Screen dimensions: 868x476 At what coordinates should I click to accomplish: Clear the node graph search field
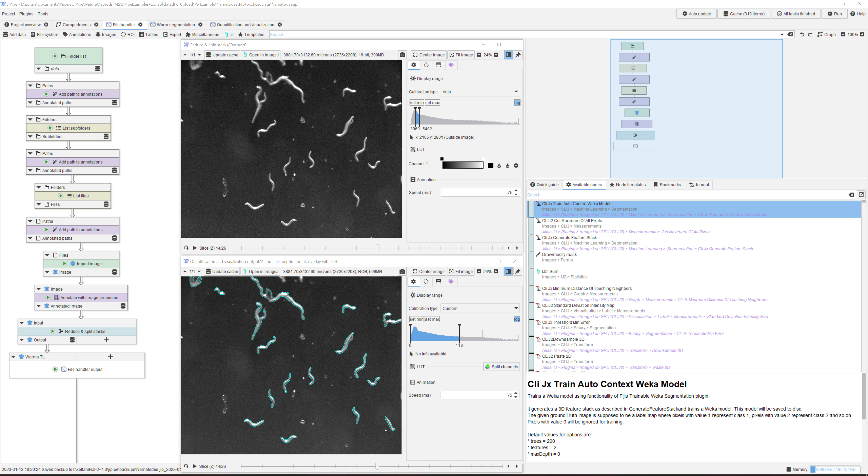[790, 34]
